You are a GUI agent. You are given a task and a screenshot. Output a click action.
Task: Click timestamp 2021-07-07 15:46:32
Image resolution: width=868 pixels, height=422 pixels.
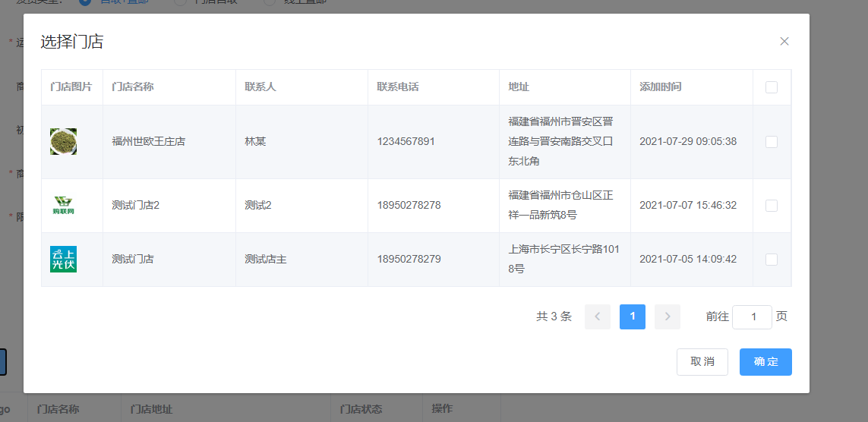[688, 205]
